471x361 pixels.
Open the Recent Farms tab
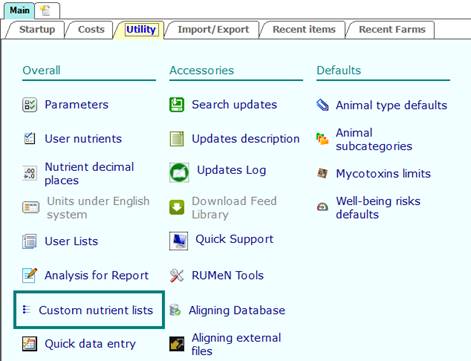[x=392, y=29]
